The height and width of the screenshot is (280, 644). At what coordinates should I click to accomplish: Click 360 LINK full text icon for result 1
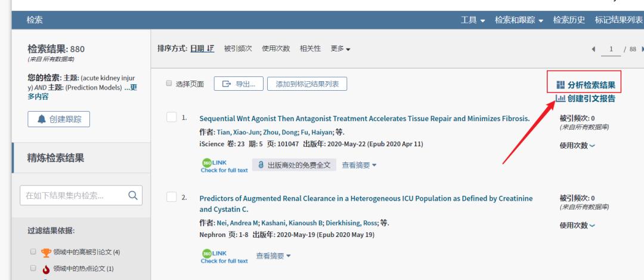[224, 166]
